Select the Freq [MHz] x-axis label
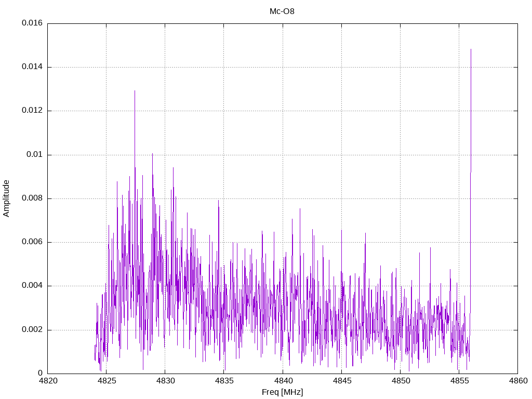 pyautogui.click(x=282, y=392)
